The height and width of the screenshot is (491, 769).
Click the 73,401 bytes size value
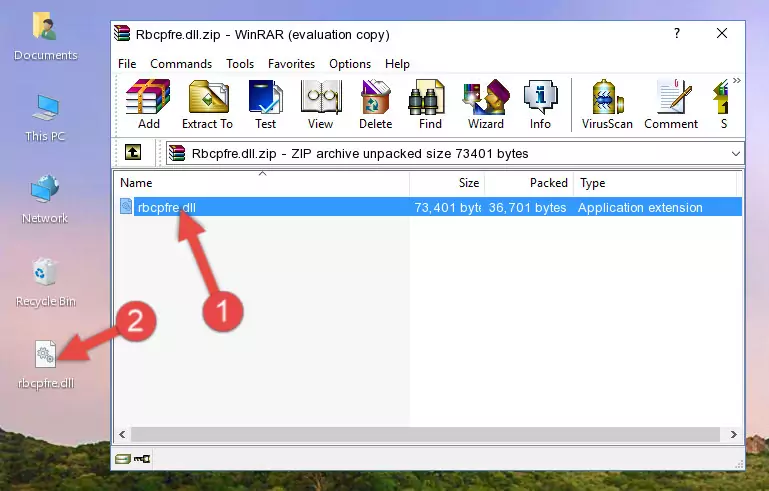pyautogui.click(x=447, y=207)
